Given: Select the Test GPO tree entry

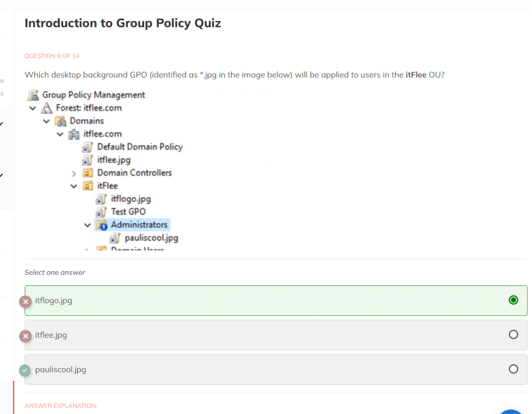Looking at the screenshot, I should pos(128,212).
